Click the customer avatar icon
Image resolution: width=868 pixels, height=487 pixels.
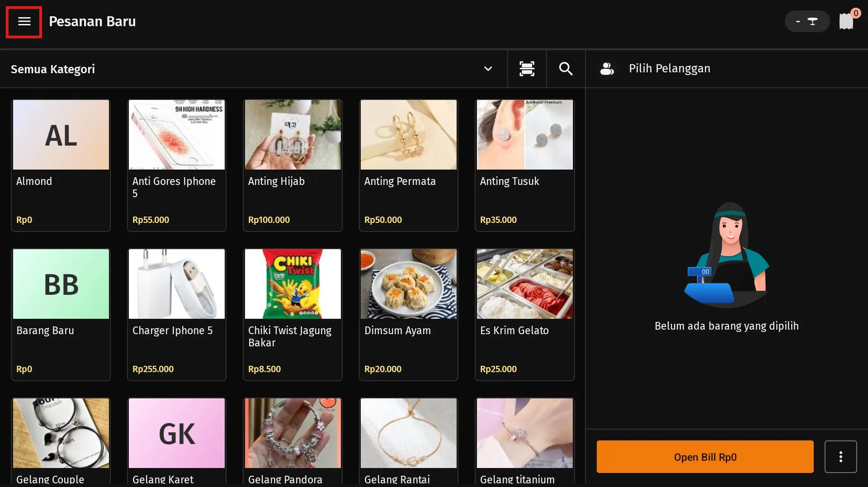[607, 69]
